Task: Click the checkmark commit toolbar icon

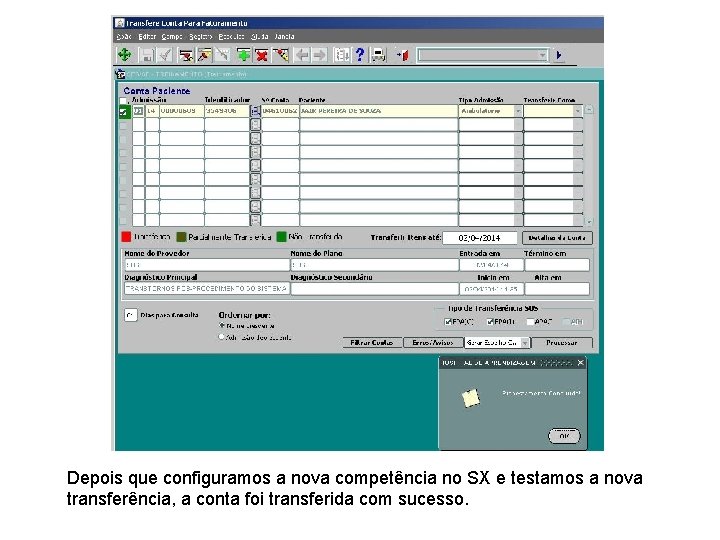Action: click(x=164, y=56)
